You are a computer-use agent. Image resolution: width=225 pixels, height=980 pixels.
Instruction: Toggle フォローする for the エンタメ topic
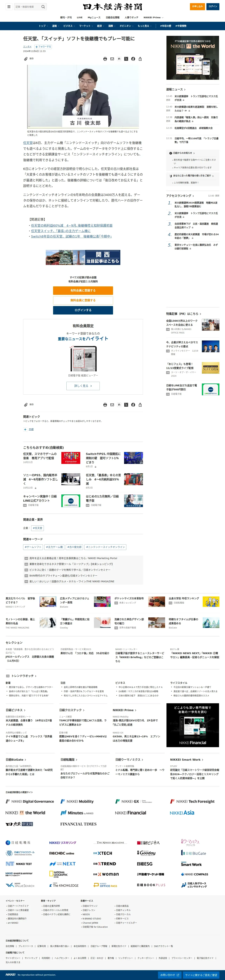click(43, 47)
